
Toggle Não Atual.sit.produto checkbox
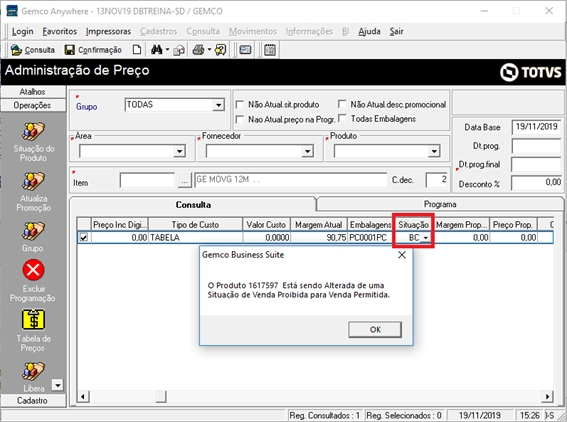click(x=239, y=105)
